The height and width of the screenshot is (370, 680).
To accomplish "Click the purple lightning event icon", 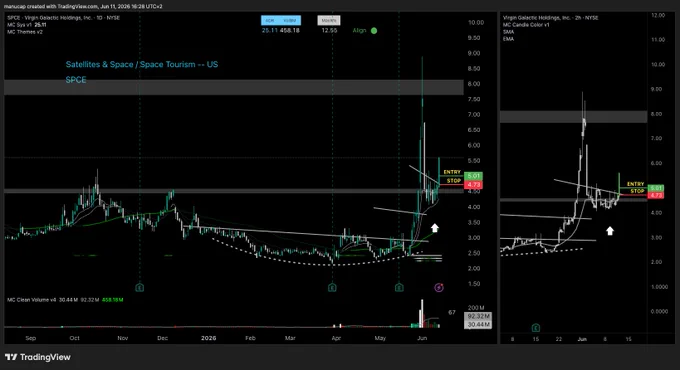I will coord(439,287).
